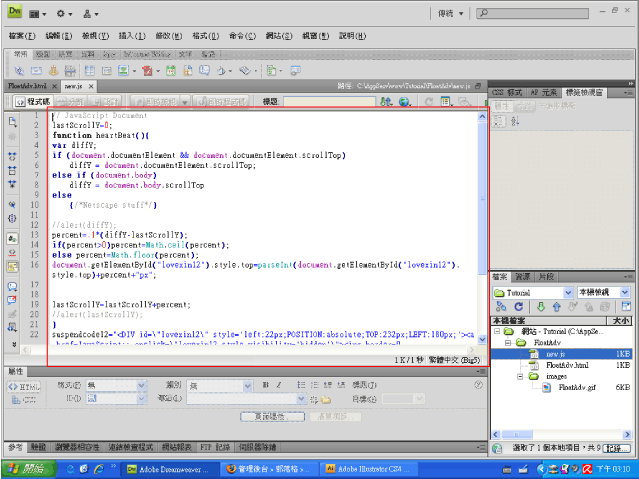
Task: Click the connect to remote host icon
Action: tap(500, 307)
